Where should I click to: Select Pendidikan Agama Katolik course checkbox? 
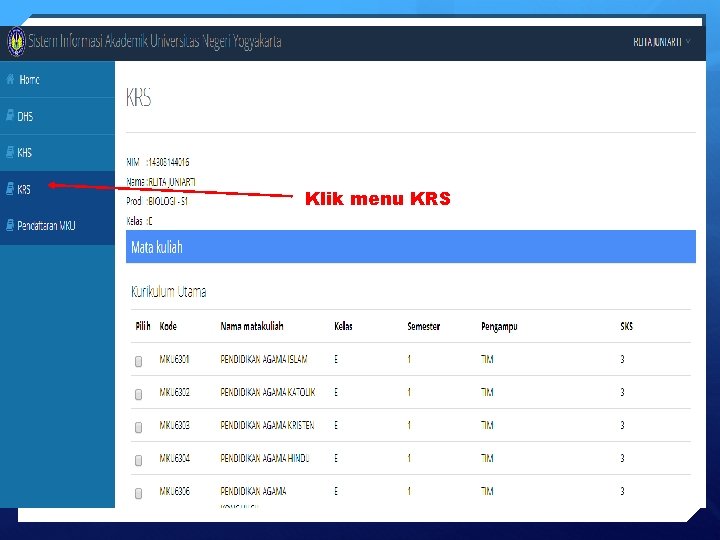point(138,394)
